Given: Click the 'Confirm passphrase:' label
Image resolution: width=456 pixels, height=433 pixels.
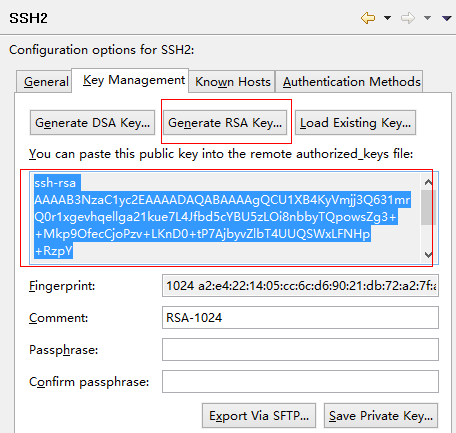Looking at the screenshot, I should pos(89,382).
